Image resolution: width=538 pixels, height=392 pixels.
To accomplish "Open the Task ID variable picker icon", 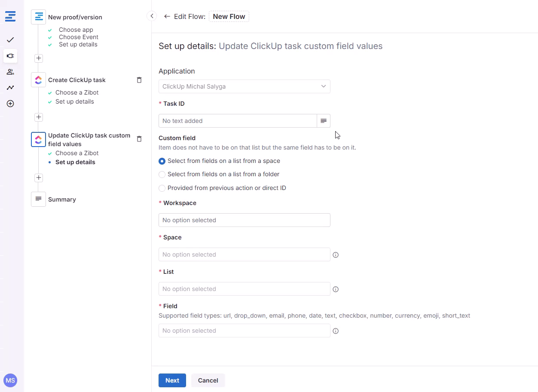I will point(323,121).
